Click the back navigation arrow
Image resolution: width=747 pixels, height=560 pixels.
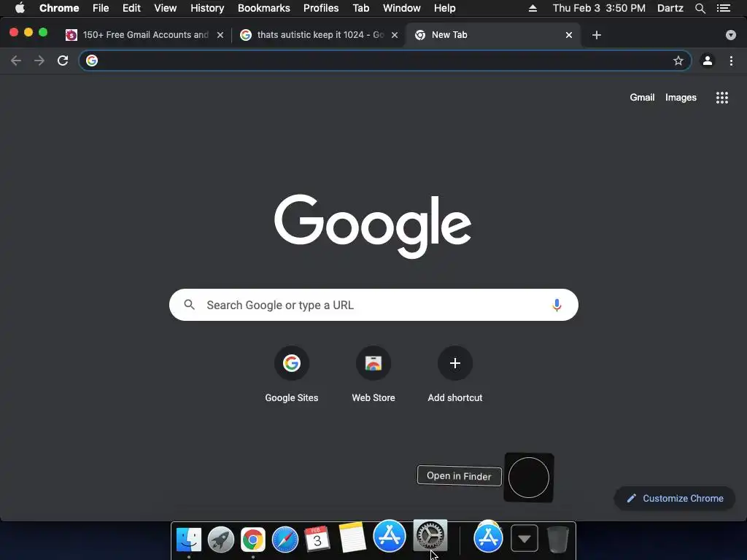16,61
